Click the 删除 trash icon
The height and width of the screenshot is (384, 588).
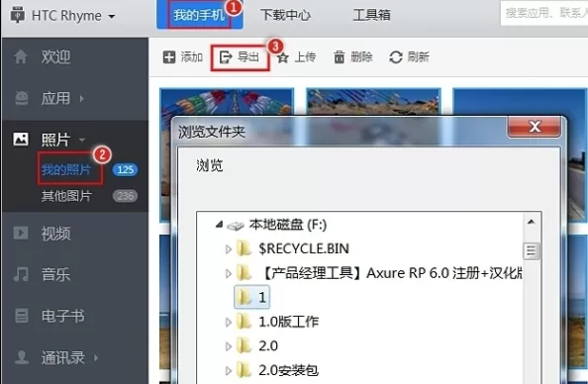[x=339, y=57]
